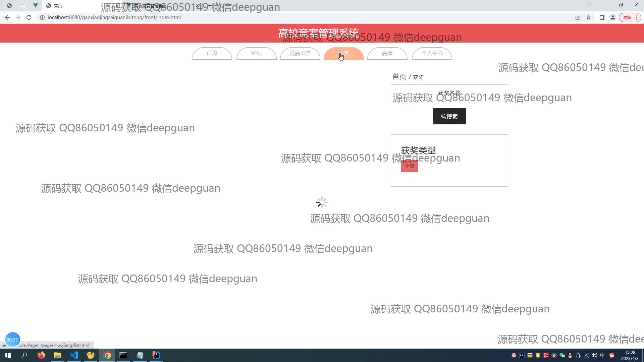View site information icon in address bar
The height and width of the screenshot is (362, 644).
pos(42,17)
